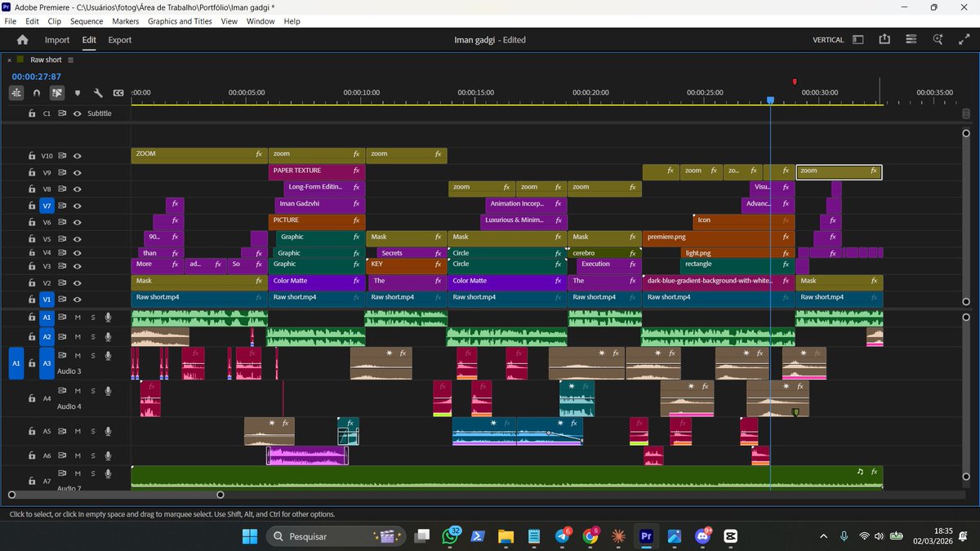Open Telegram from the taskbar

563,536
